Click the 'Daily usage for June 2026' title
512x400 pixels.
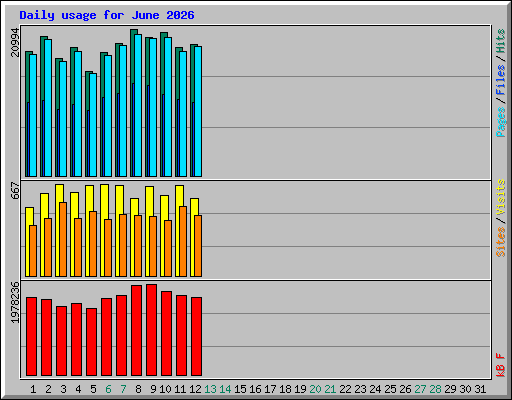pyautogui.click(x=107, y=15)
